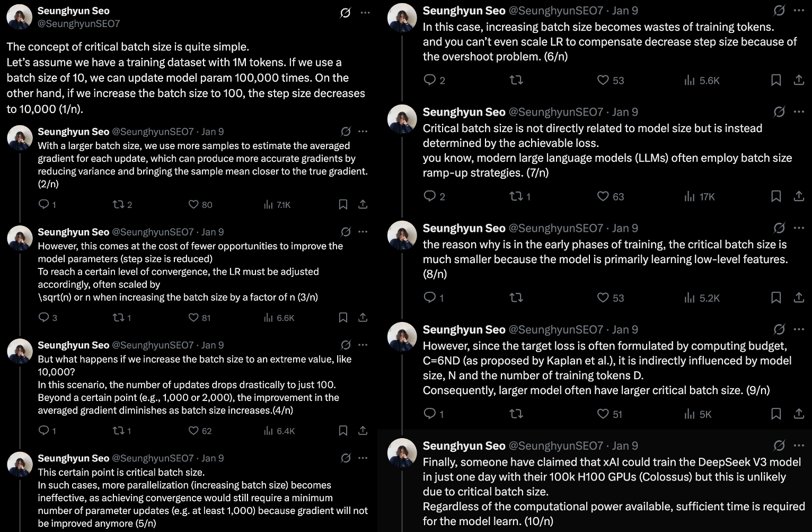The width and height of the screenshot is (812, 532).
Task: Bookmark the (2/n) tweet
Action: 343,204
